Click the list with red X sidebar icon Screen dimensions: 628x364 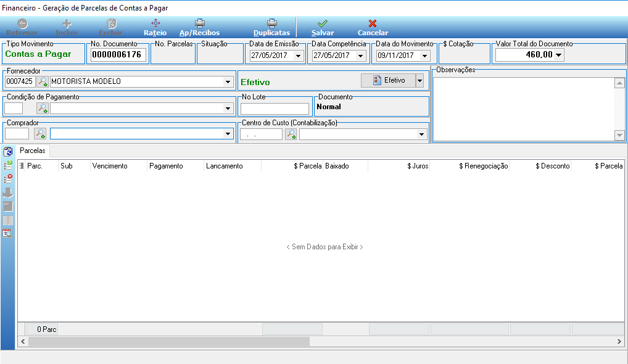pyautogui.click(x=7, y=178)
